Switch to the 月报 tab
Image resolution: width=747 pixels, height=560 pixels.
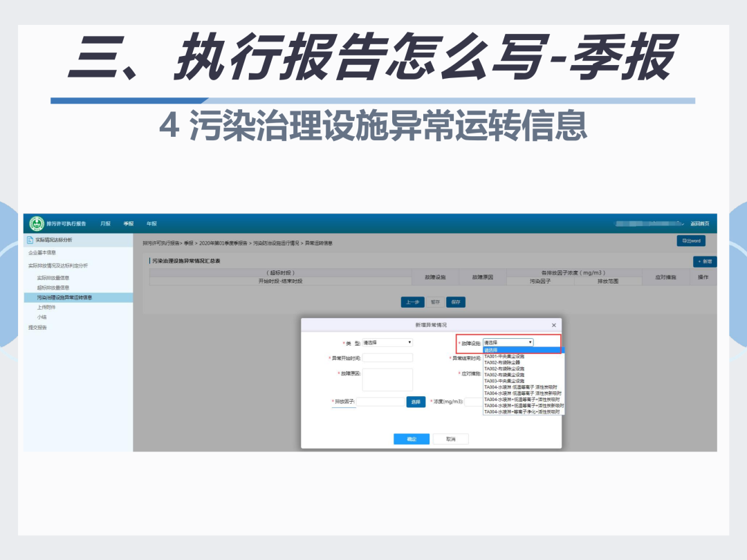pos(105,224)
